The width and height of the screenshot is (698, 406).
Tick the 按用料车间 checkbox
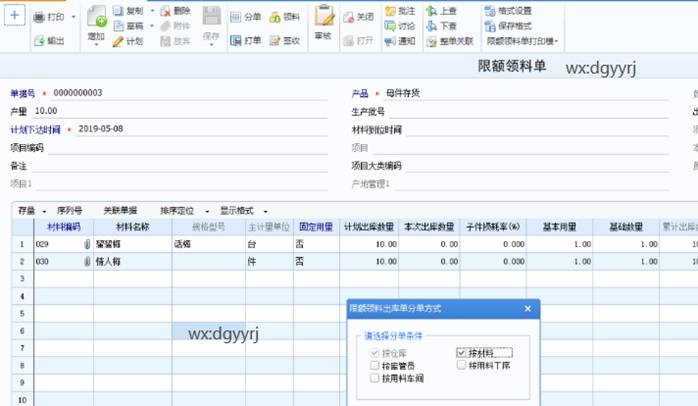[374, 379]
